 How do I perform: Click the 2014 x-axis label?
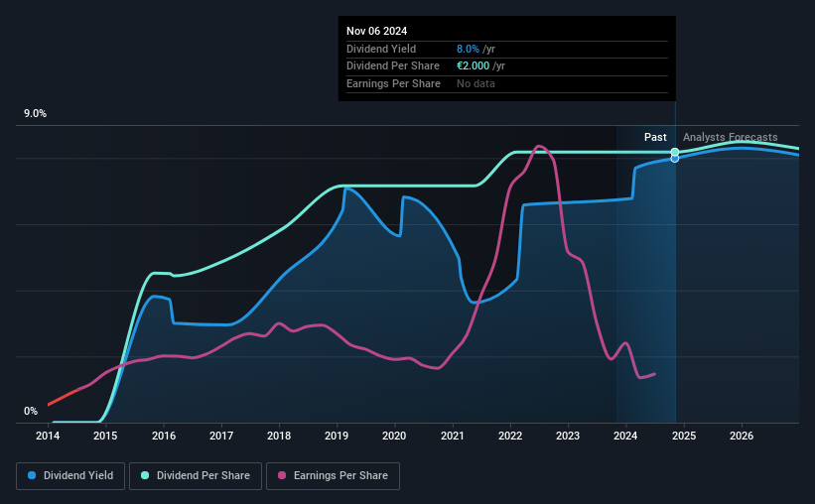tap(48, 436)
